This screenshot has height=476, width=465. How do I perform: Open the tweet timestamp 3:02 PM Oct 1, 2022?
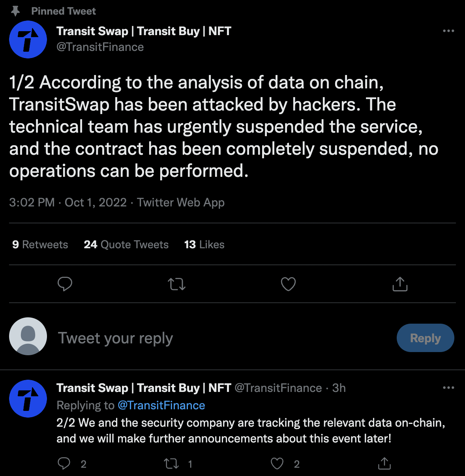68,202
